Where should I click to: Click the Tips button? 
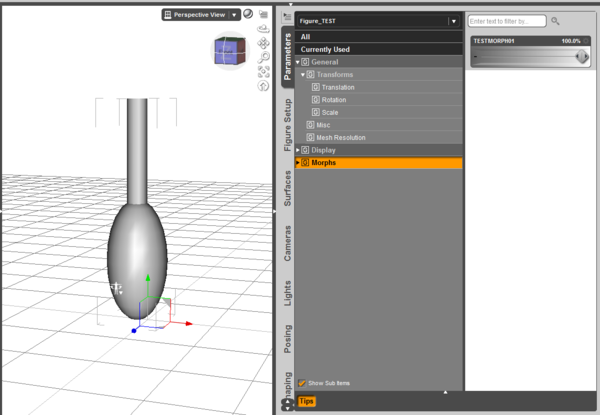pyautogui.click(x=306, y=401)
